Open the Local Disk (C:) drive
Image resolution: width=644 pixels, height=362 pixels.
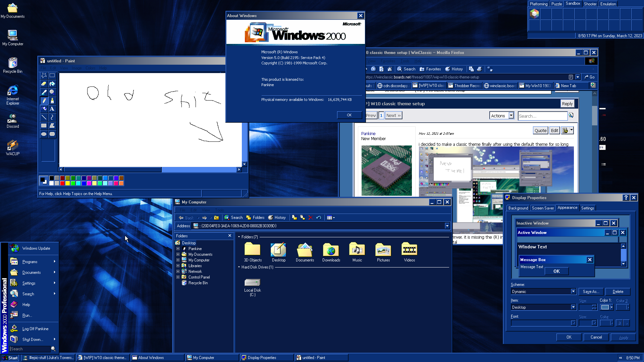pyautogui.click(x=253, y=287)
